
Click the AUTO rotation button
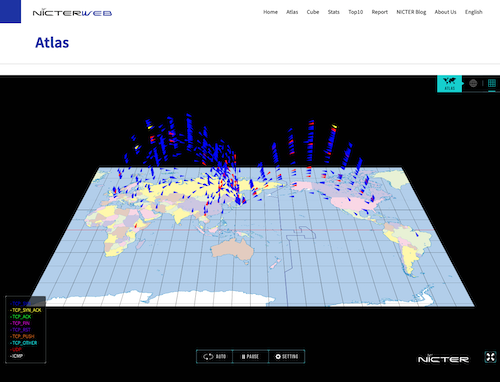(x=214, y=356)
